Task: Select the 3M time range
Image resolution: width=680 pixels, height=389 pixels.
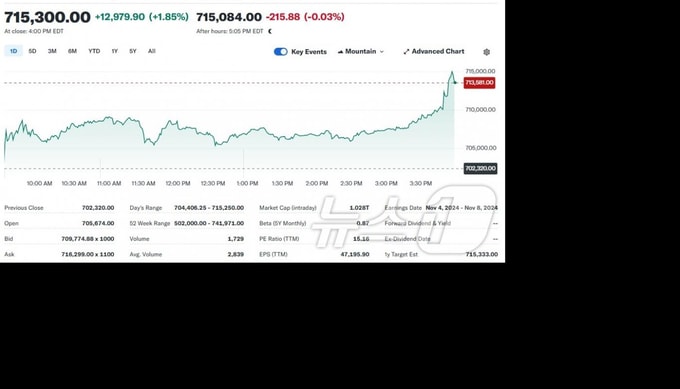Action: tap(52, 51)
